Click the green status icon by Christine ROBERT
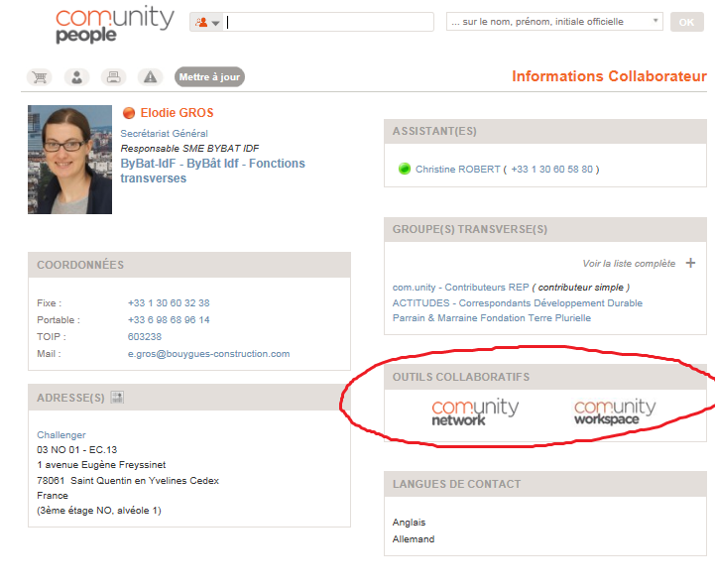Viewport: 715px width, 588px height. tap(404, 170)
